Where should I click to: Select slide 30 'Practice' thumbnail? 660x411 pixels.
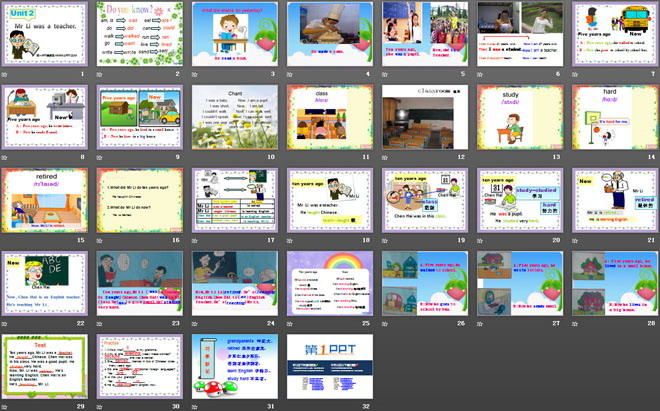(140, 366)
